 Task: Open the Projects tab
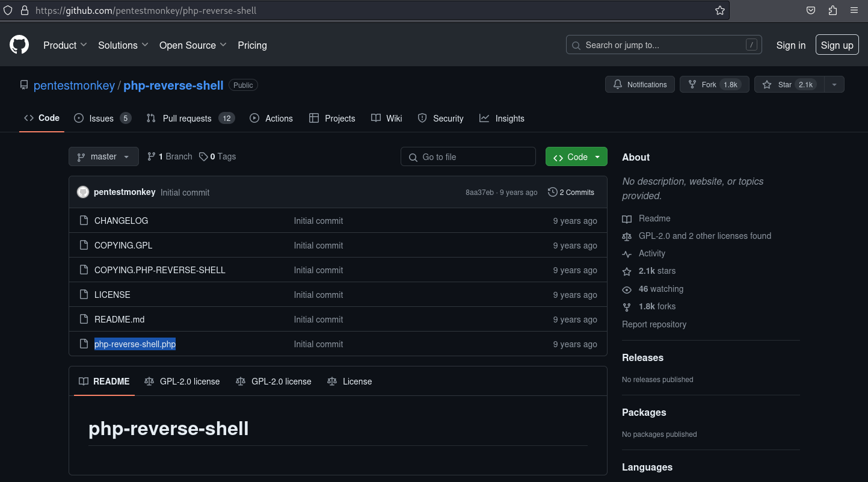coord(332,118)
